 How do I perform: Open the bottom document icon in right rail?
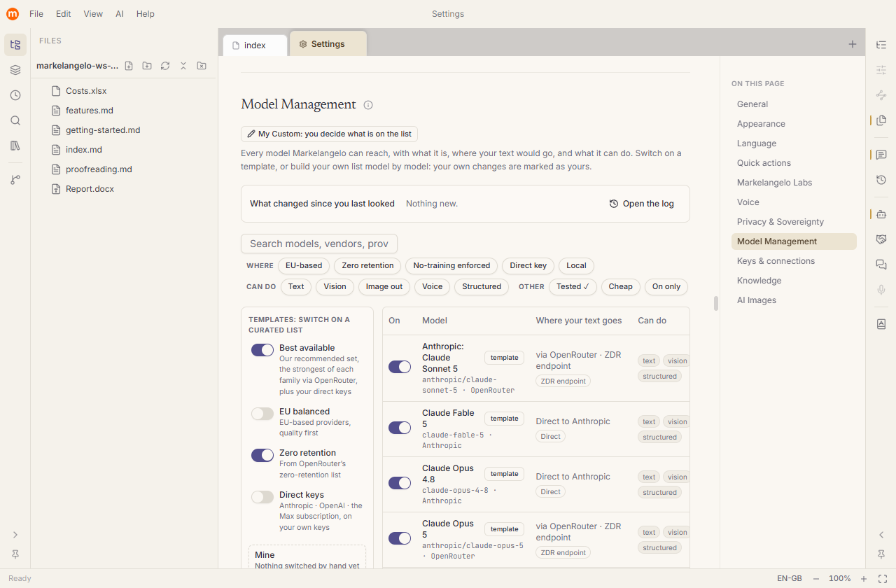coord(881,324)
